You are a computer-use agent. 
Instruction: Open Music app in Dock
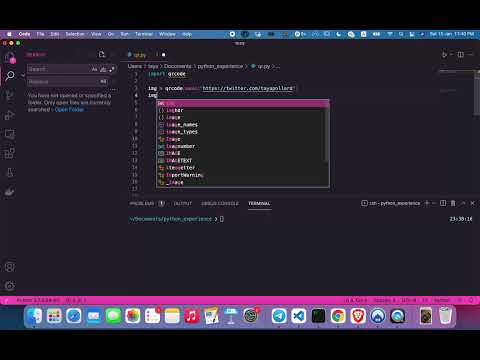point(191,316)
